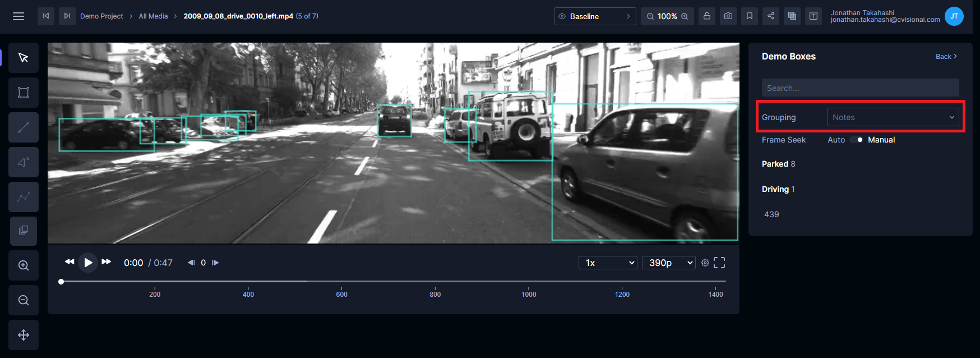Viewport: 980px width, 358px height.
Task: Toggle the lock icon in top bar
Action: coord(707,16)
